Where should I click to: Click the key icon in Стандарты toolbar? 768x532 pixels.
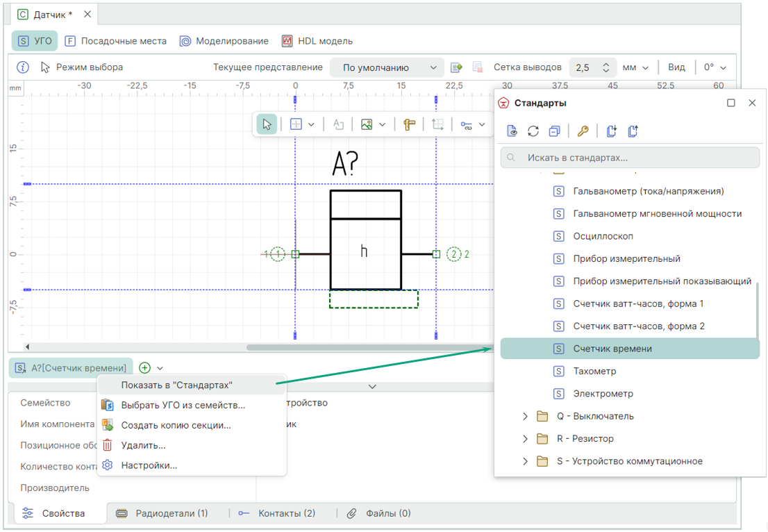(x=583, y=131)
